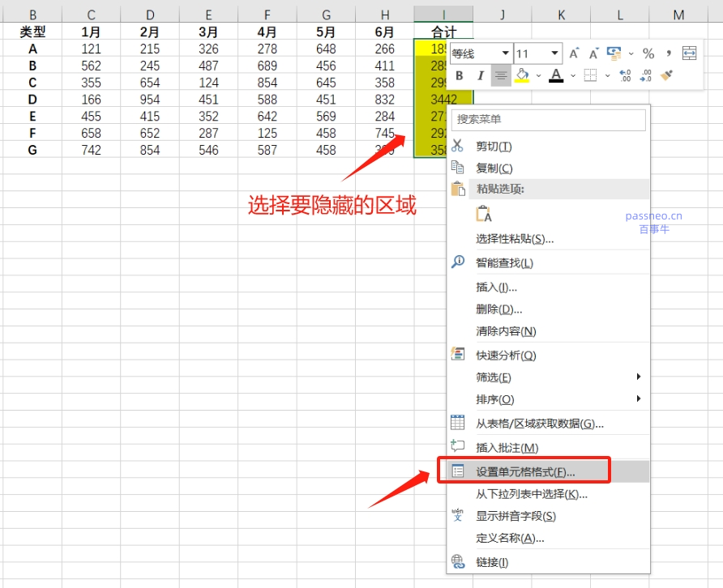This screenshot has width=723, height=588.
Task: Click the smart lookup magnifier icon
Action: pos(458,262)
